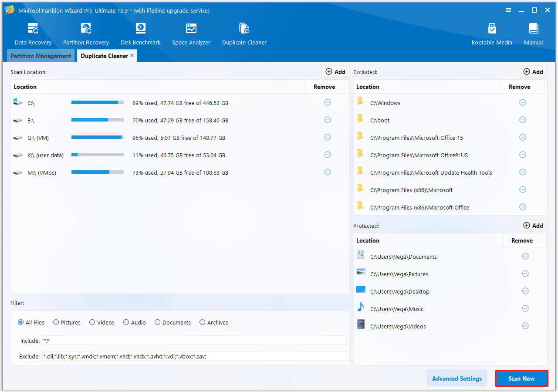Remove Pictures folder from protected list
The height and width of the screenshot is (392, 558).
pyautogui.click(x=525, y=274)
